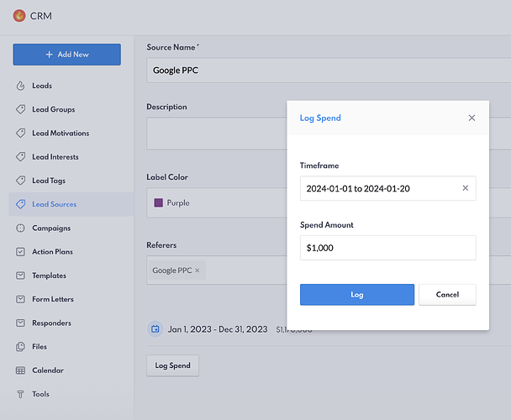Viewport: 511px width, 420px height.
Task: Click the calendar icon beside Jan 1, 2023
Action: (155, 329)
